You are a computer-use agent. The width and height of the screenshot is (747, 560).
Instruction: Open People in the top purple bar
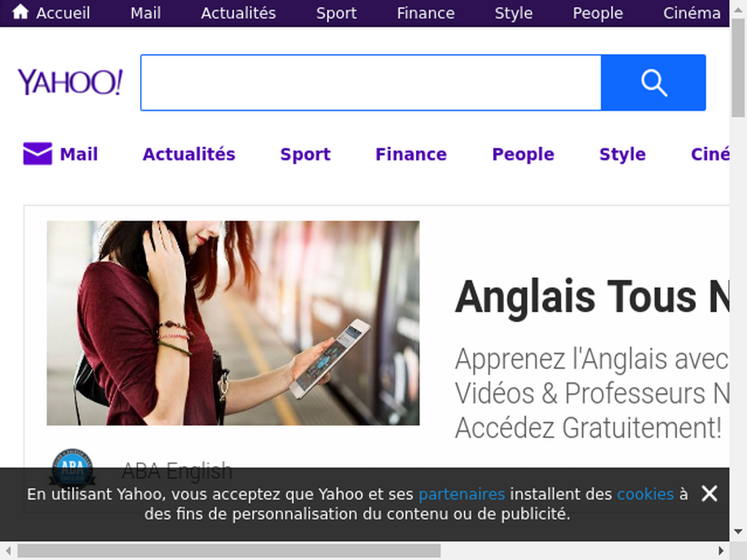pyautogui.click(x=598, y=13)
